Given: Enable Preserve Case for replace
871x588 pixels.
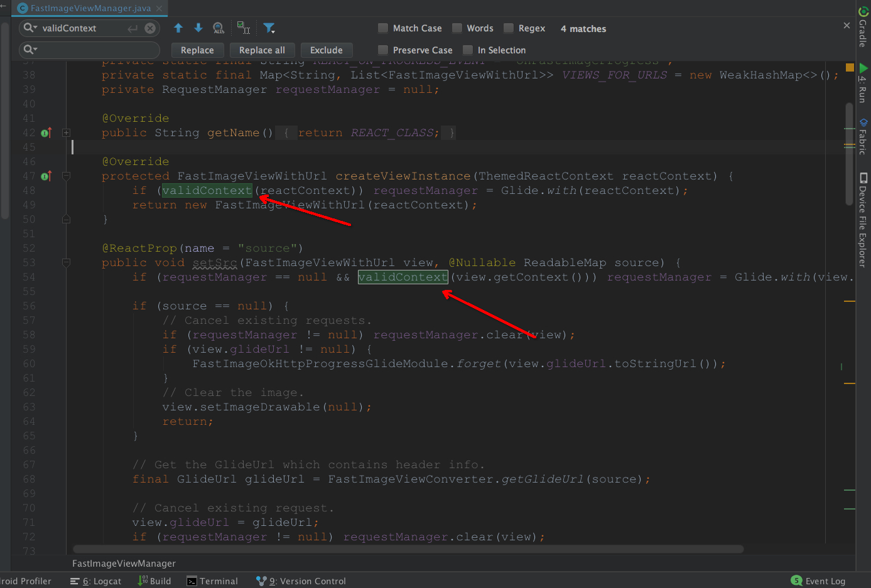Looking at the screenshot, I should [383, 50].
